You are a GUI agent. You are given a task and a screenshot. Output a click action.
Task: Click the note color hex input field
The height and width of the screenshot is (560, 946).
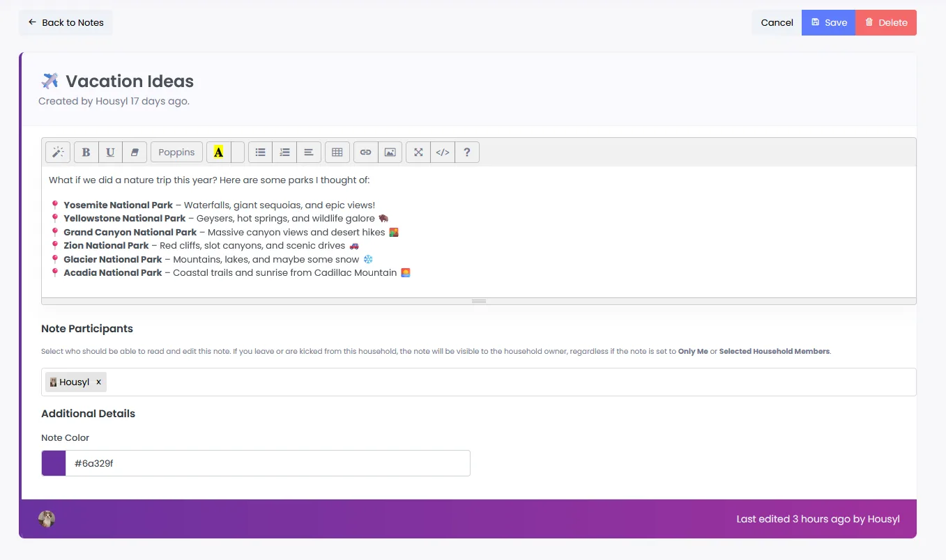(267, 463)
